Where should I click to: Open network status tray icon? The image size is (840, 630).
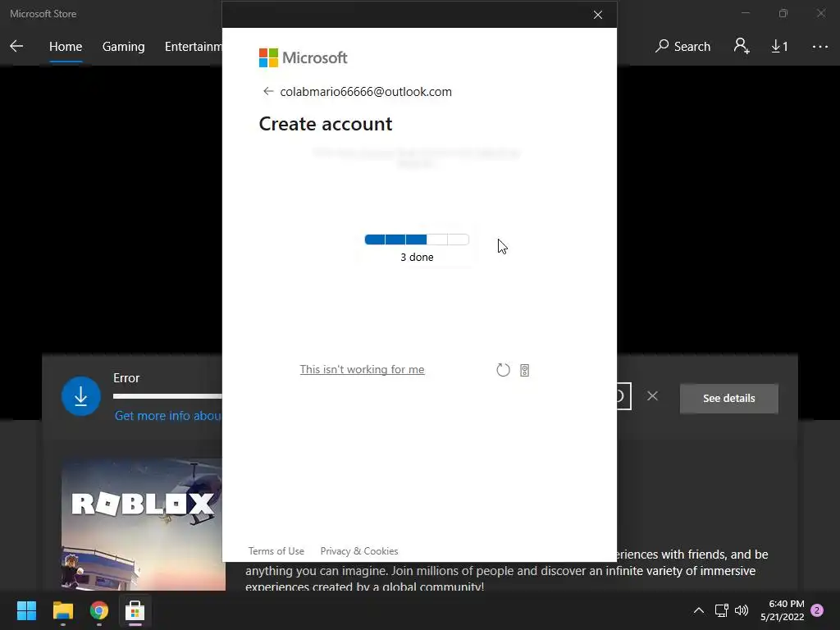click(x=722, y=610)
